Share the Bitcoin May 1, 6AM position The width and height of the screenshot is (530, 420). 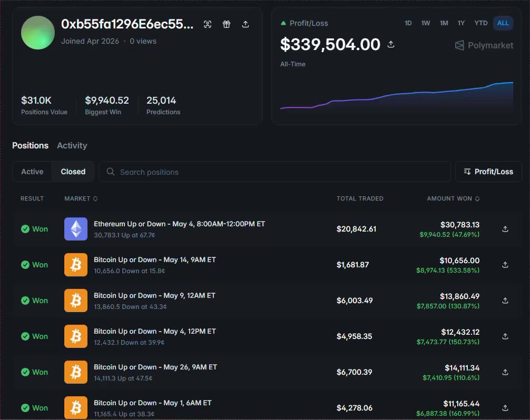[505, 408]
